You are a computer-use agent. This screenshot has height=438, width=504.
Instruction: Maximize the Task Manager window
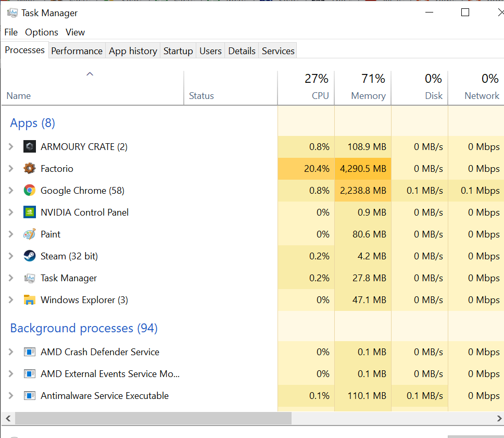465,12
